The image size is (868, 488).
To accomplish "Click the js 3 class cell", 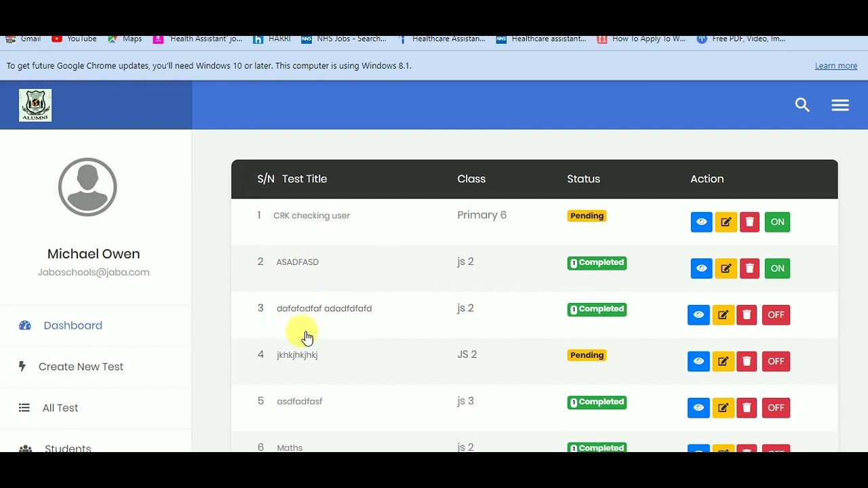I will point(465,401).
